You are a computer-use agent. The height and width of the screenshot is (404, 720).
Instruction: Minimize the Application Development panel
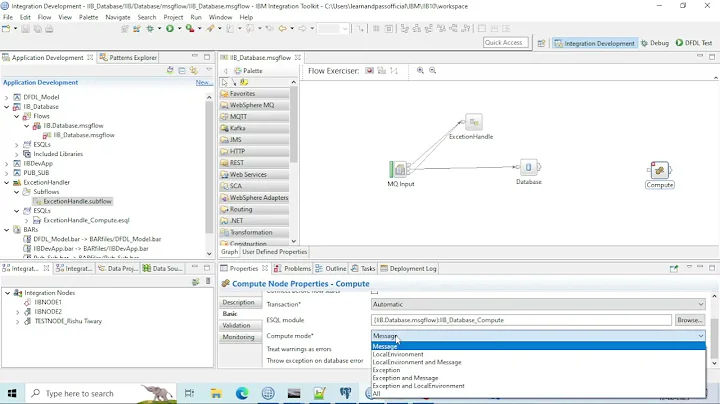[x=195, y=56]
